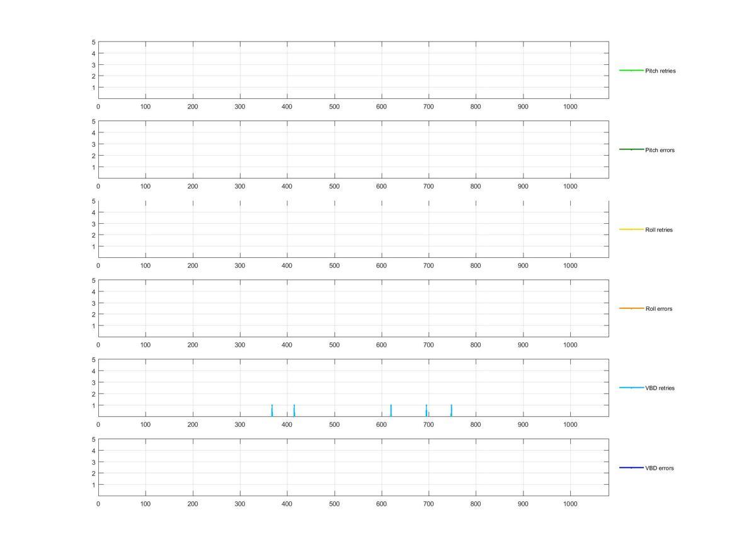The width and height of the screenshot is (756, 558).
Task: Click the 1000 x-axis label under VBD errors plot
Action: pos(570,504)
